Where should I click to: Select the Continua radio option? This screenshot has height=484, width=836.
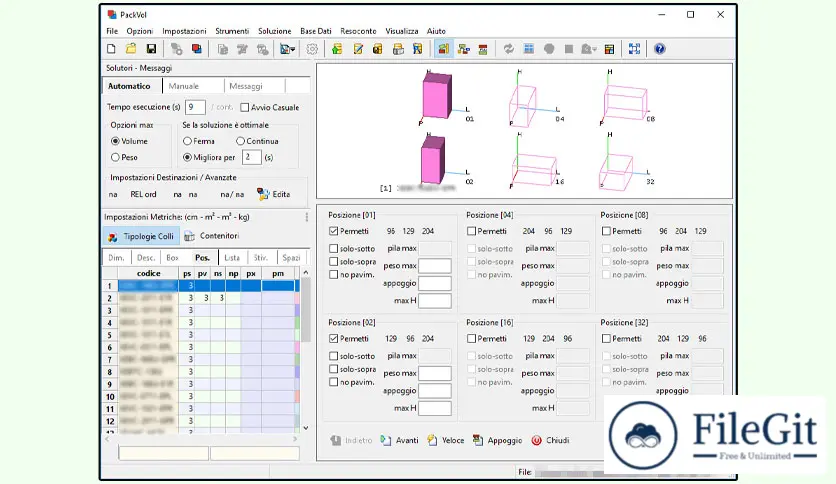pyautogui.click(x=240, y=141)
